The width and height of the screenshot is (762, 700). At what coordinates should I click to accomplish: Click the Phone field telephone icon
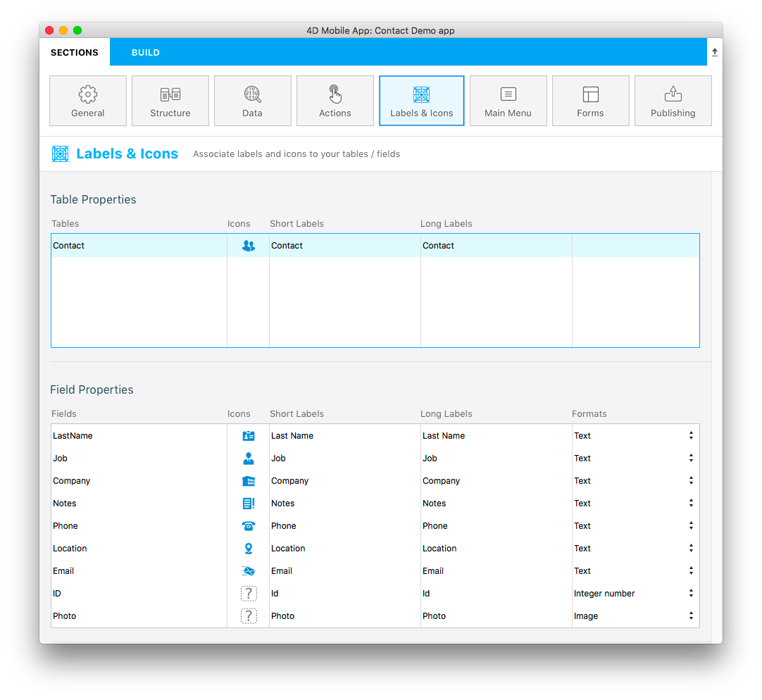tap(249, 525)
